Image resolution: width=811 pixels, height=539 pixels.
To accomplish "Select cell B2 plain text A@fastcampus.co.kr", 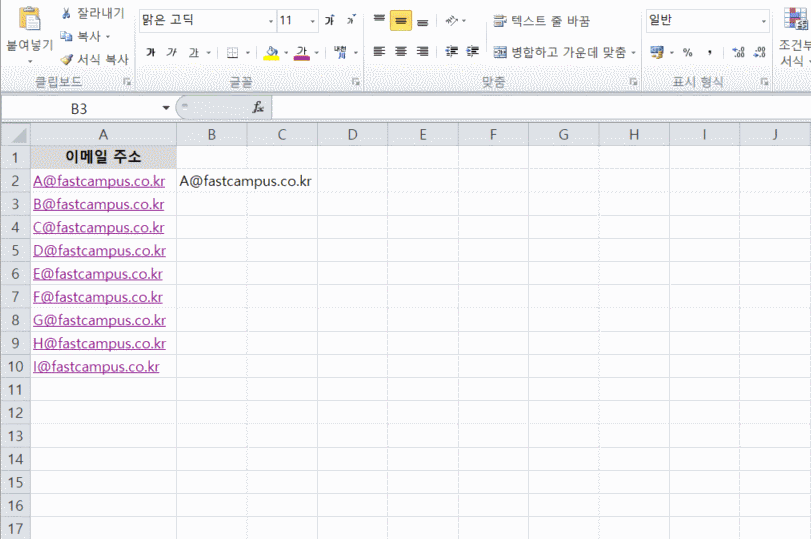I will point(245,181).
